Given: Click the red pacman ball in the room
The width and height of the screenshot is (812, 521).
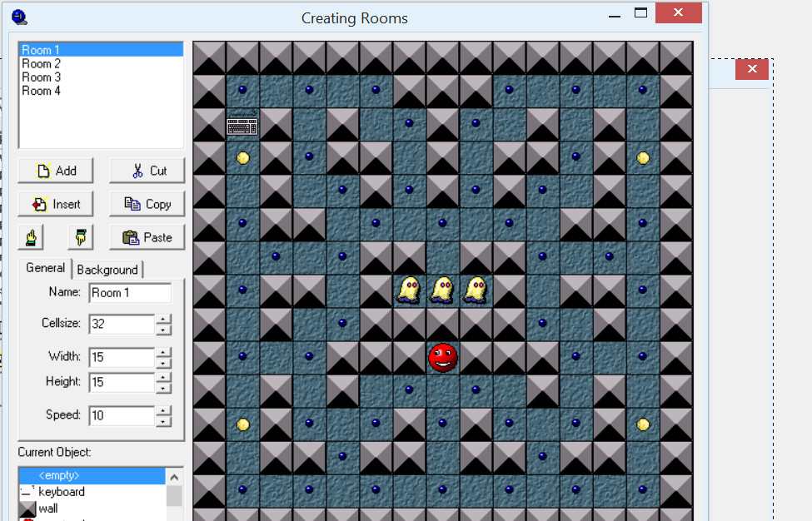Looking at the screenshot, I should (443, 358).
